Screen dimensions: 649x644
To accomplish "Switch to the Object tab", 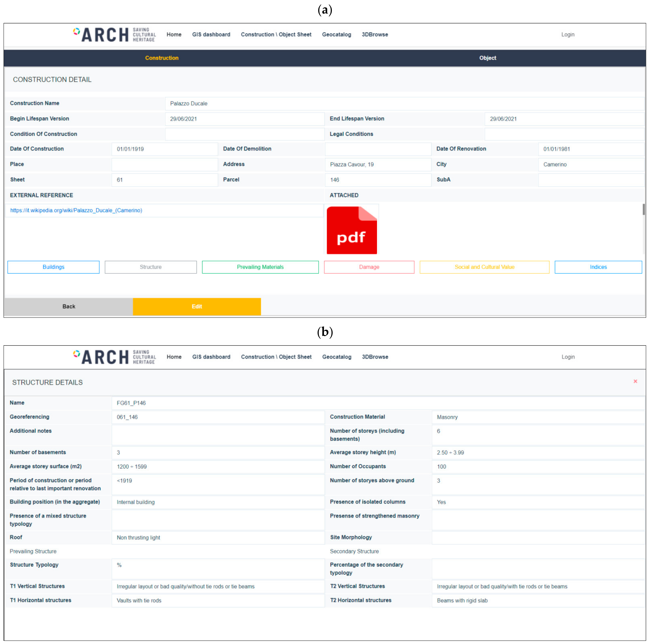I will 487,58.
